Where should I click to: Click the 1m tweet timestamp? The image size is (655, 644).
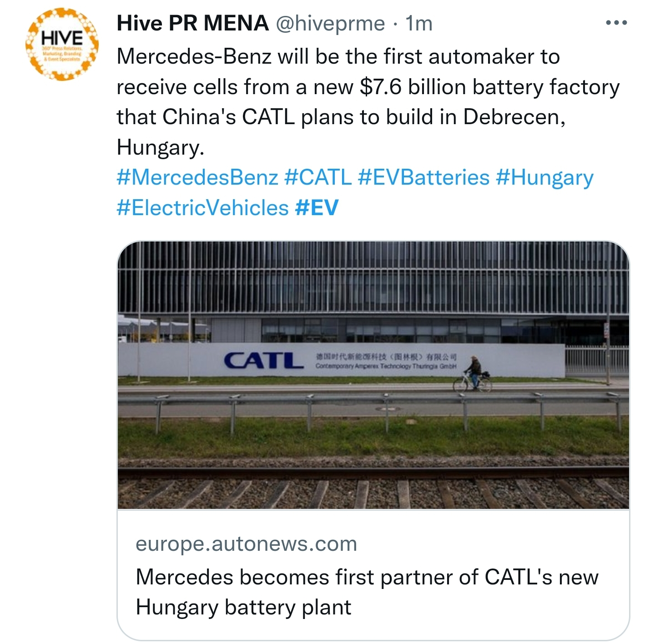[x=418, y=24]
